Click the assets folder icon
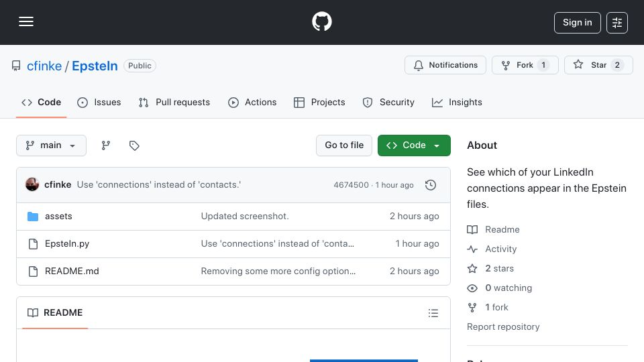 [33, 217]
